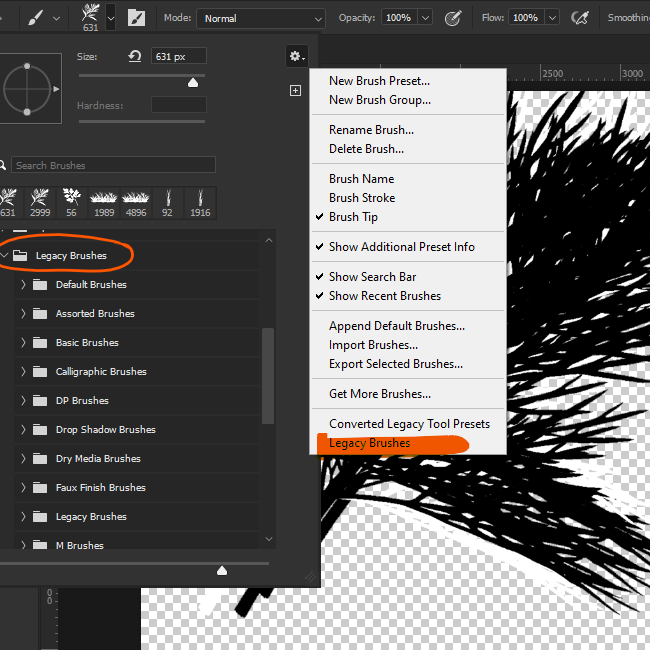Reset brush size to original icon

point(135,56)
